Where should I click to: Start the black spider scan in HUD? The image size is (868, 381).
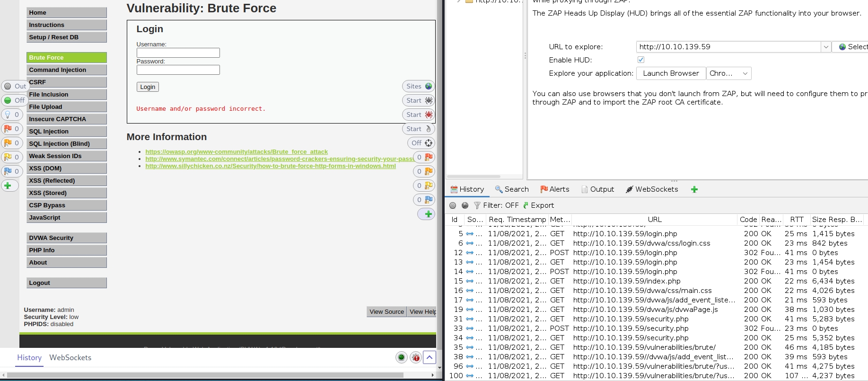click(419, 100)
